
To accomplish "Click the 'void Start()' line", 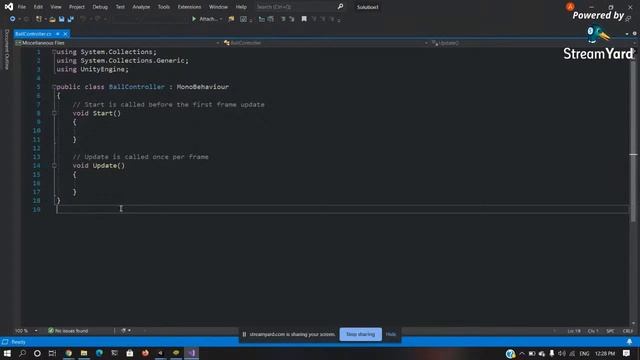I will pos(97,113).
